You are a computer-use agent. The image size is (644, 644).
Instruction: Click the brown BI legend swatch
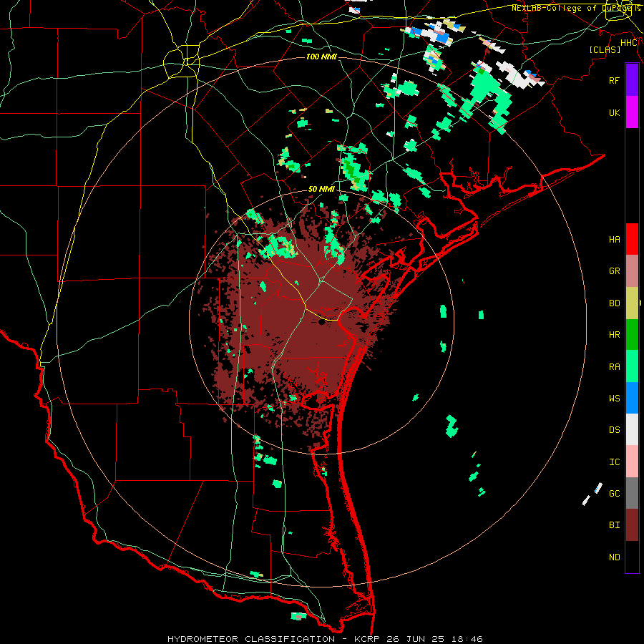[x=632, y=525]
